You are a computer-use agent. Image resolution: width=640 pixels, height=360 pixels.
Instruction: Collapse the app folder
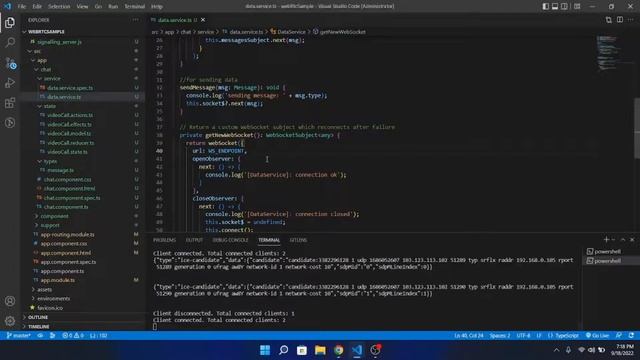[x=42, y=60]
